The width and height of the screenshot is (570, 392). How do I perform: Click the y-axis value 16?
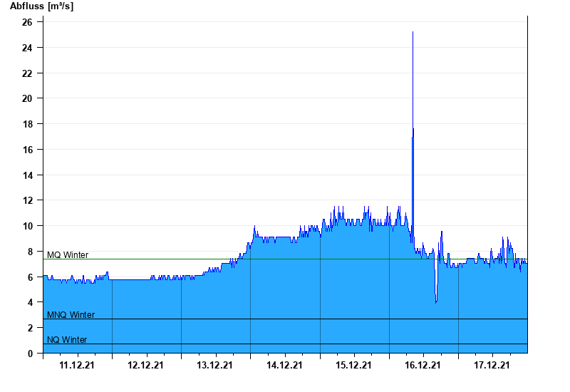27,150
